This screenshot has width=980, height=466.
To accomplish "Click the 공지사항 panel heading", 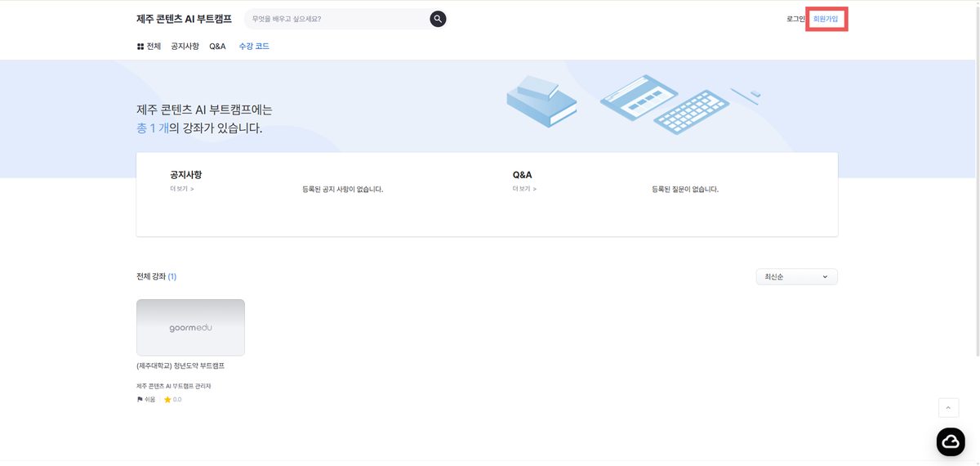I will (x=186, y=175).
